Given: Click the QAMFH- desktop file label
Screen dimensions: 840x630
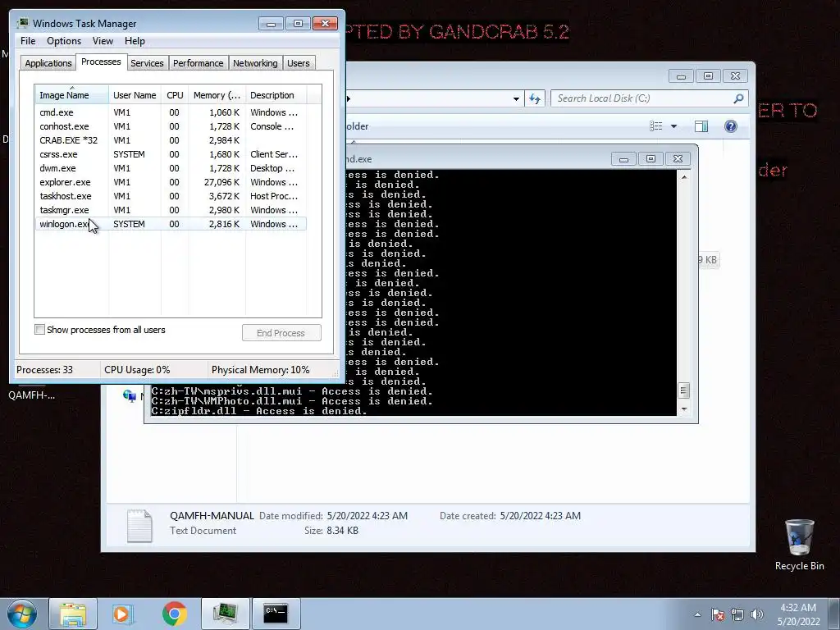Looking at the screenshot, I should click(x=31, y=395).
